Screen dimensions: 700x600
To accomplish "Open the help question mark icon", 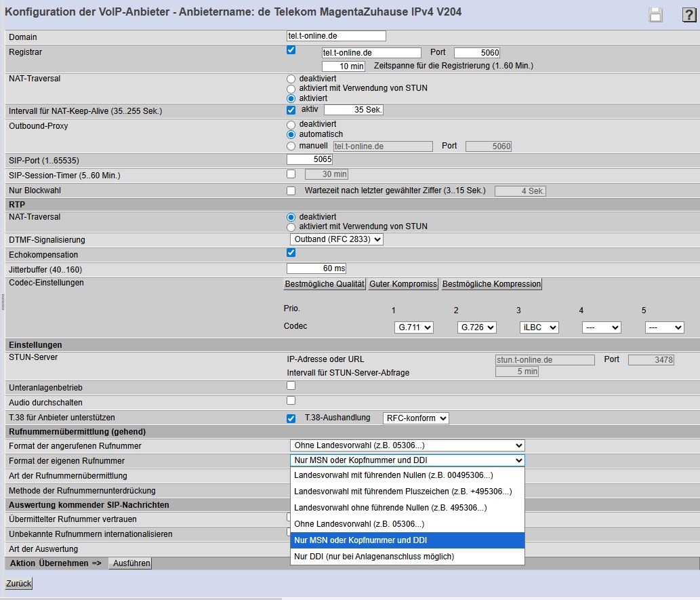I will (x=688, y=15).
